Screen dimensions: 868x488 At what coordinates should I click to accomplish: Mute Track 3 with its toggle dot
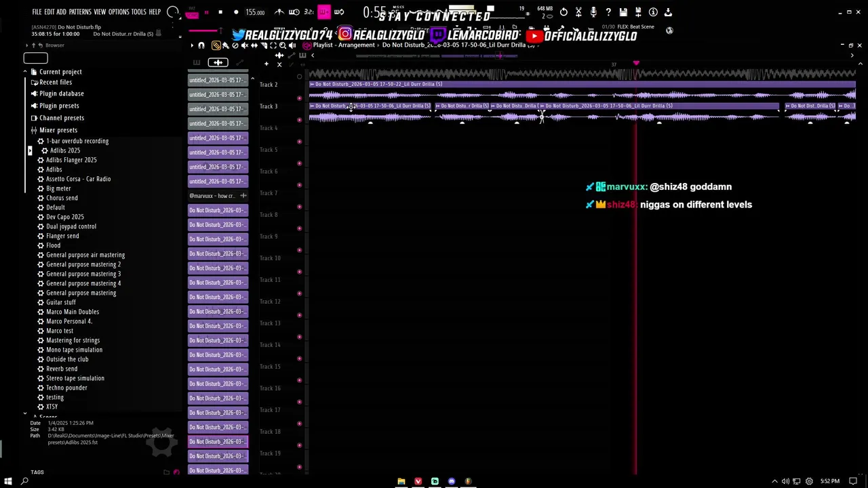(x=299, y=120)
